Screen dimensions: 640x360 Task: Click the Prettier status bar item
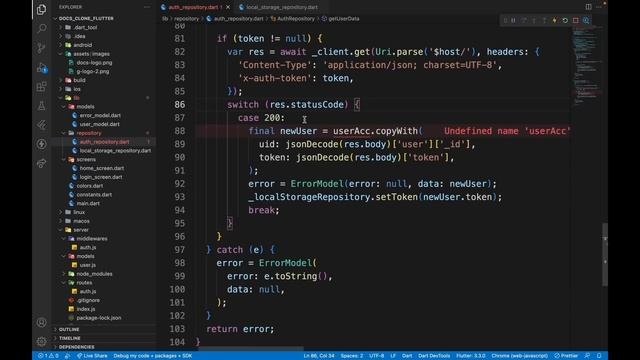point(566,356)
